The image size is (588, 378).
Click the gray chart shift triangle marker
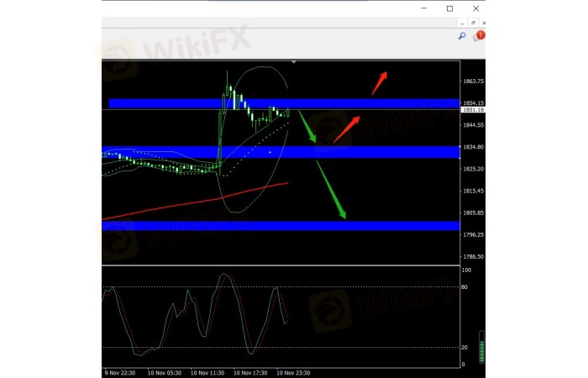(293, 62)
